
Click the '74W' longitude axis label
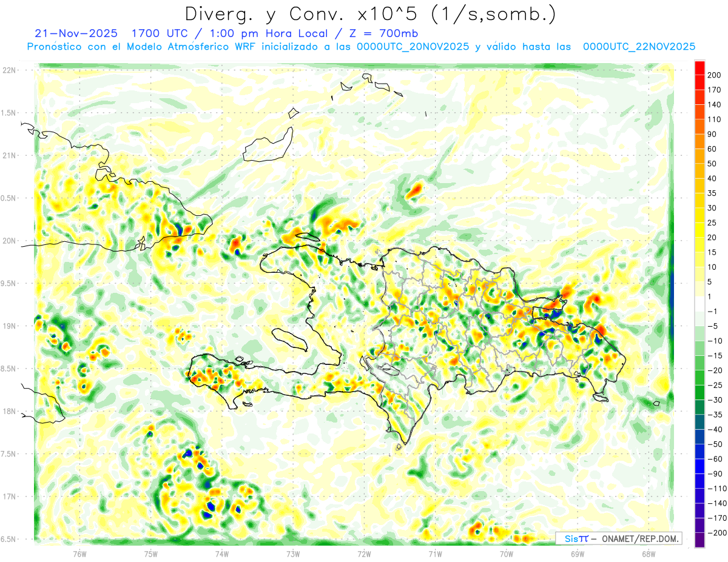click(222, 554)
